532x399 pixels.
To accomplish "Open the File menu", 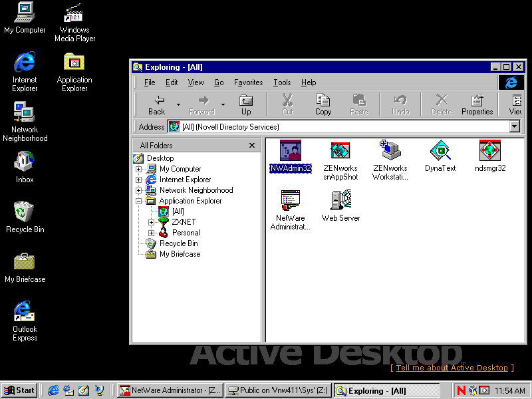I will [150, 82].
